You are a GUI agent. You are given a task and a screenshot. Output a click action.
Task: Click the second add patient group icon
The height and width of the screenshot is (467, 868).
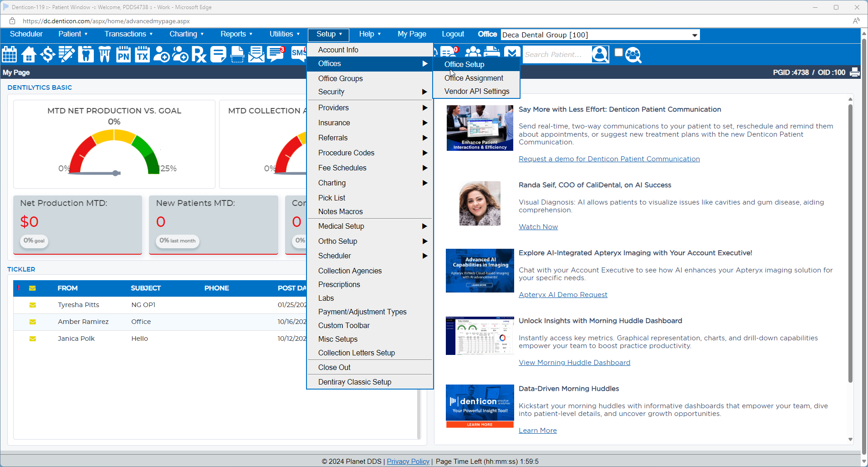coord(180,54)
